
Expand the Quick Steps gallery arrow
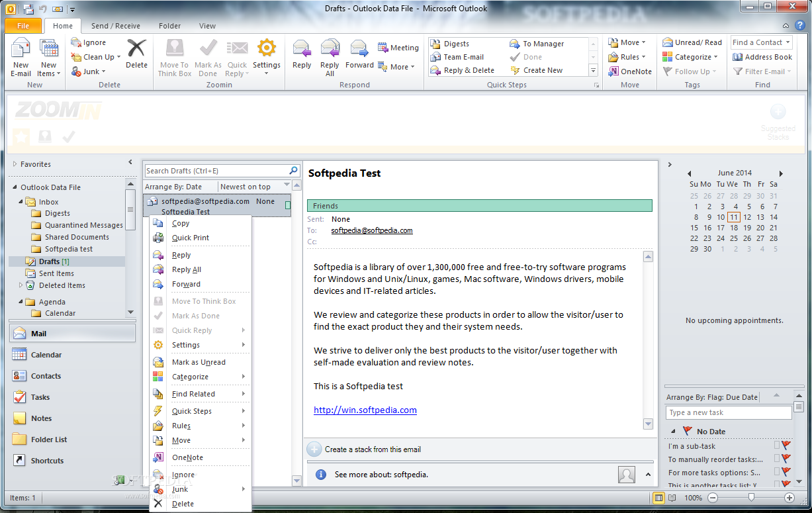point(593,70)
